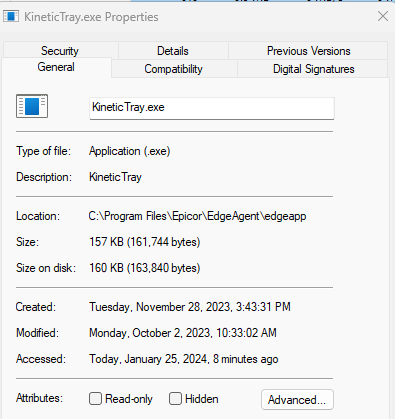Click the 'Application (.exe)' file type text

pos(130,151)
